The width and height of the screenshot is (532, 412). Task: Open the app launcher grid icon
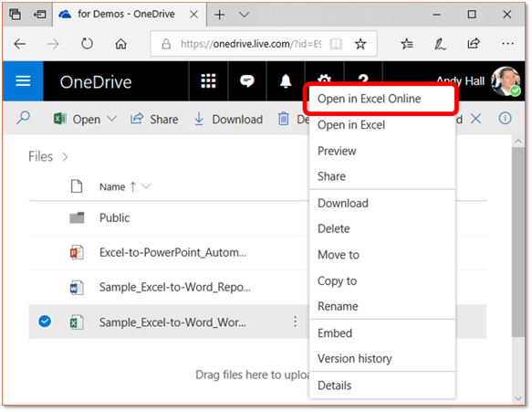(x=208, y=81)
